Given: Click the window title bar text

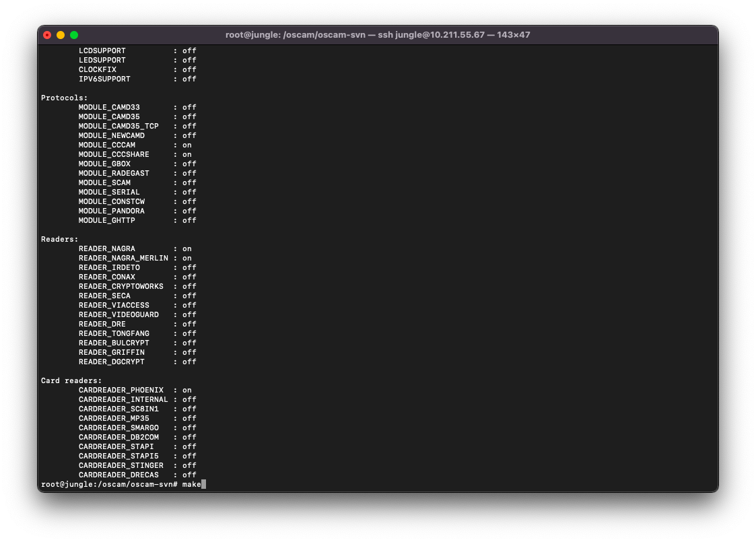Looking at the screenshot, I should coord(378,35).
